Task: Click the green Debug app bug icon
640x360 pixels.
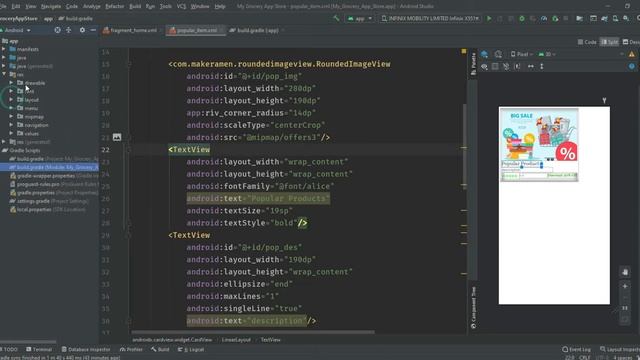Action: click(x=522, y=18)
